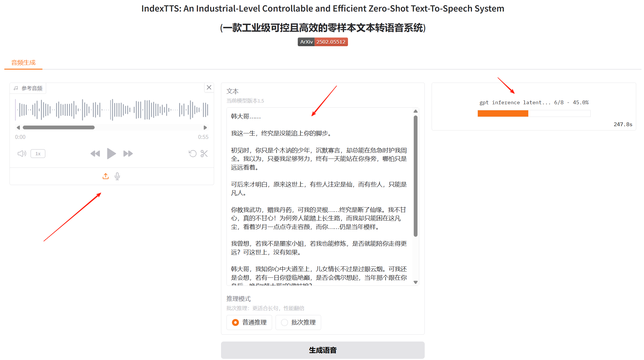Record from microphone icon
The height and width of the screenshot is (360, 644).
117,176
